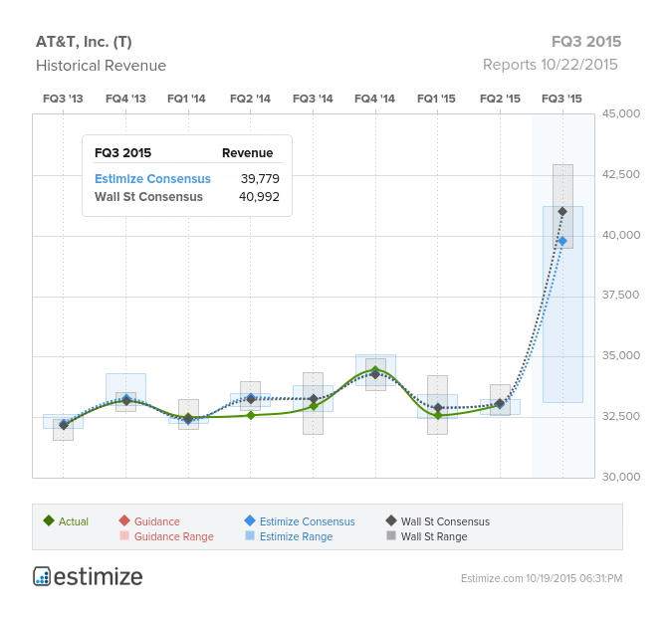Choose the FQ2 '14 quarter label
Screen dimensions: 672x617
250,99
